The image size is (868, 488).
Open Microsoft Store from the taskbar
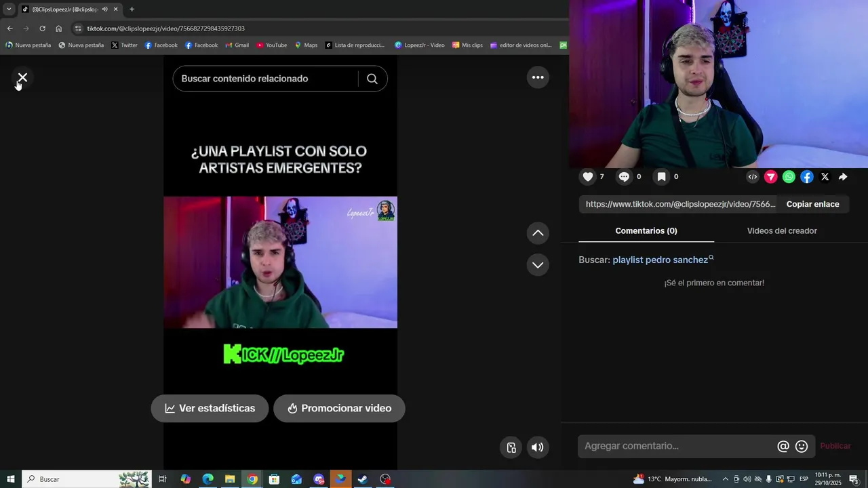click(x=274, y=479)
